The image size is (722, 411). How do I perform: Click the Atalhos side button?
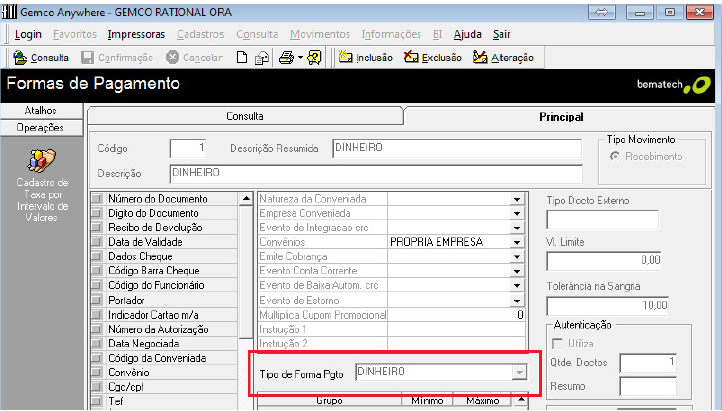coord(41,110)
